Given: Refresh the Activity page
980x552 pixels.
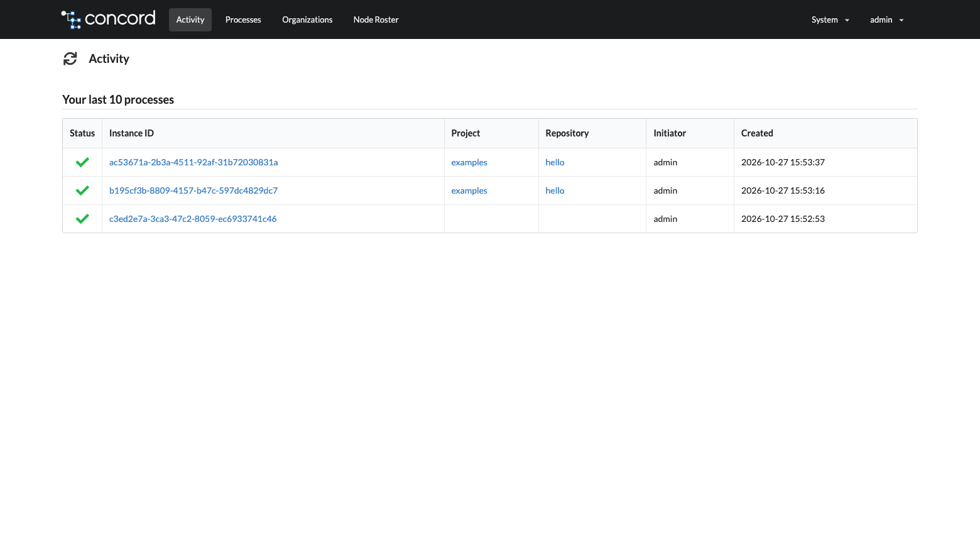Looking at the screenshot, I should 70,58.
